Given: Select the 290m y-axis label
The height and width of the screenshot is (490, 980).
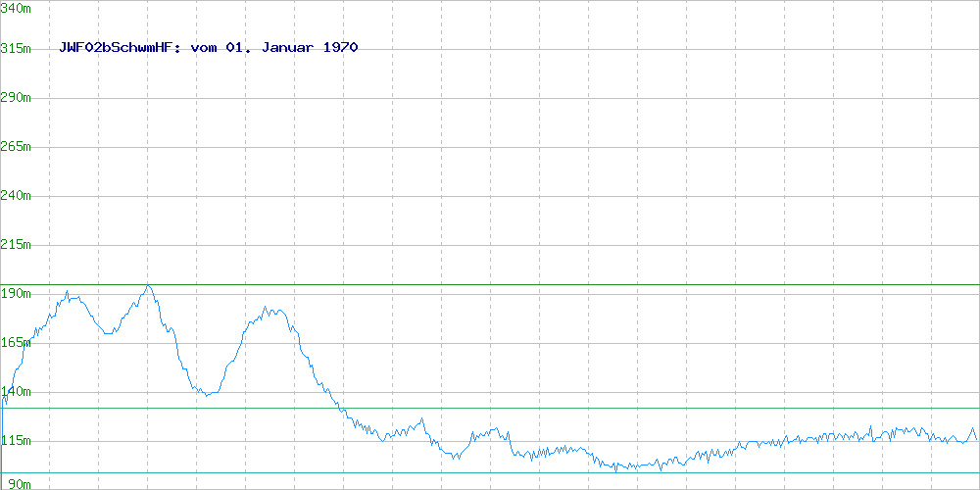Looking at the screenshot, I should (17, 97).
